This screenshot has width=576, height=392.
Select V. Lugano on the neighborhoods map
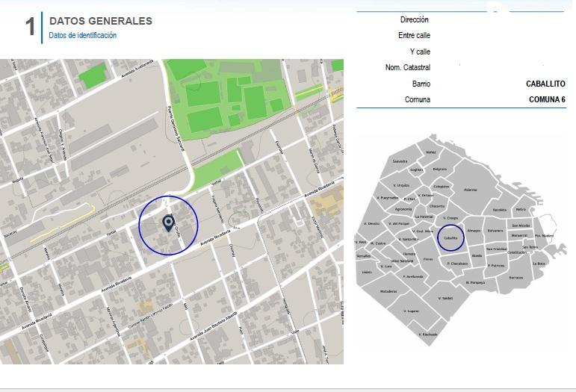[x=411, y=311]
